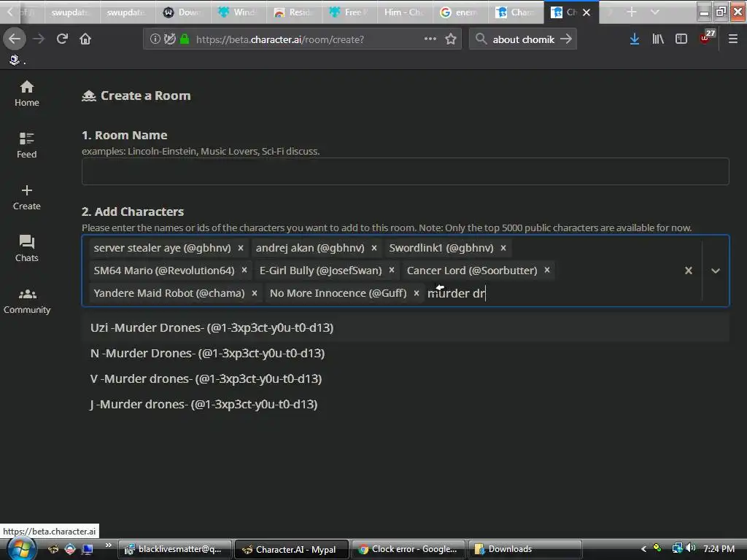The height and width of the screenshot is (560, 747).
Task: Open the library bookmarks icon
Action: point(658,39)
